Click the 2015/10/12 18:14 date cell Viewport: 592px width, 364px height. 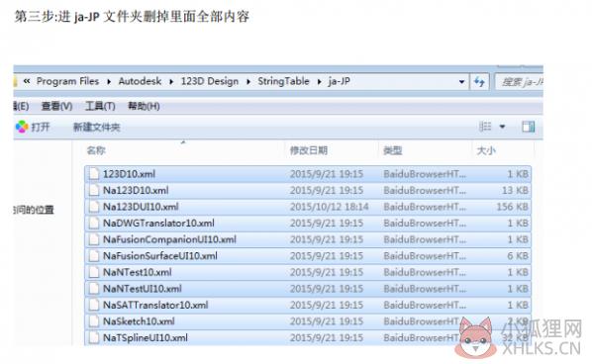(x=329, y=207)
